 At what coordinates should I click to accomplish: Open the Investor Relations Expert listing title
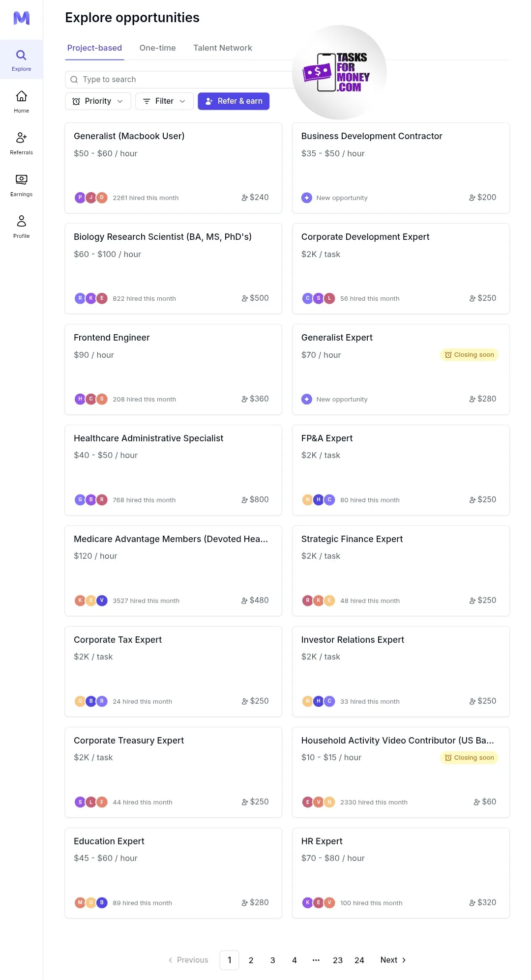(353, 640)
